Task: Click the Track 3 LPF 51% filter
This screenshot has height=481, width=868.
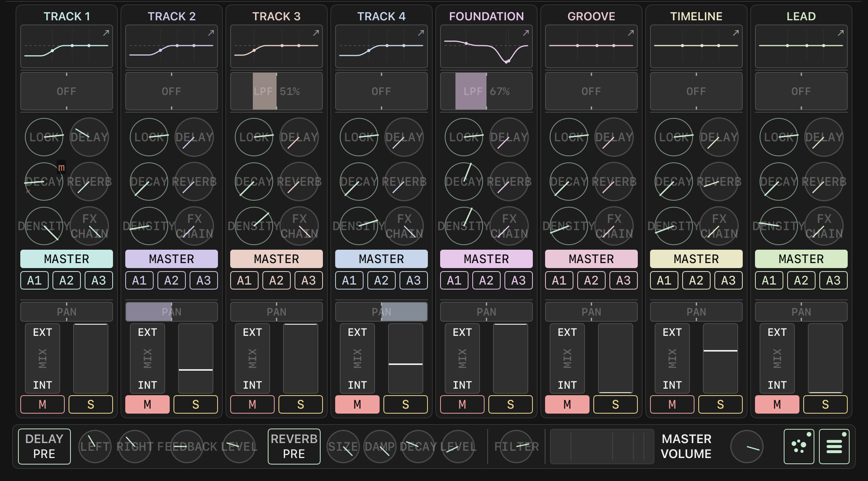Action: pos(277,91)
